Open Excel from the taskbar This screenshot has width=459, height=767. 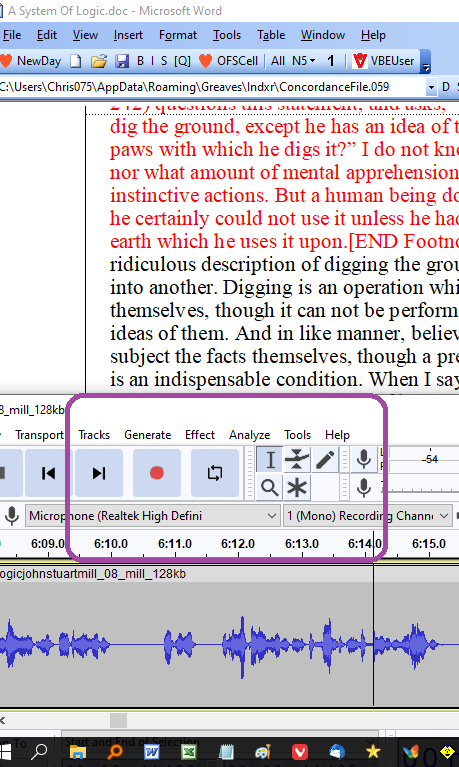189,752
